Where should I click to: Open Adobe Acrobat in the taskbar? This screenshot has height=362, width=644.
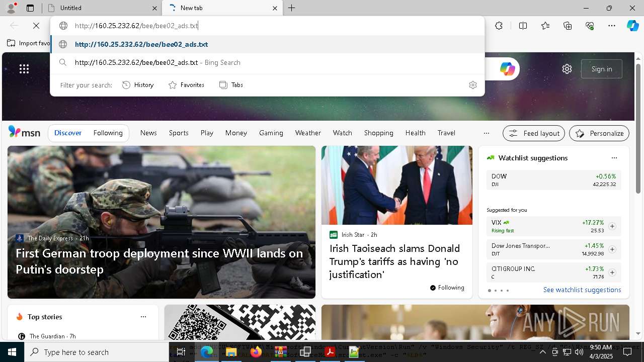pos(330,352)
